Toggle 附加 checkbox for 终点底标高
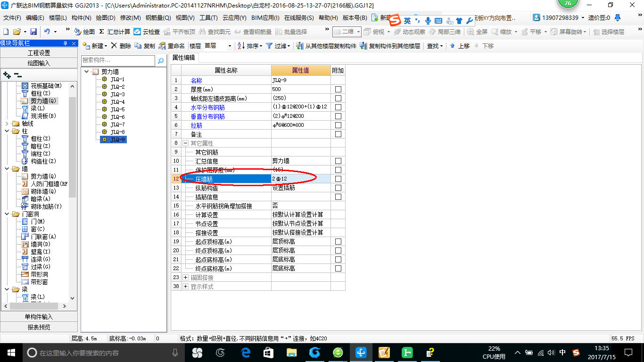The height and width of the screenshot is (362, 644). (338, 269)
